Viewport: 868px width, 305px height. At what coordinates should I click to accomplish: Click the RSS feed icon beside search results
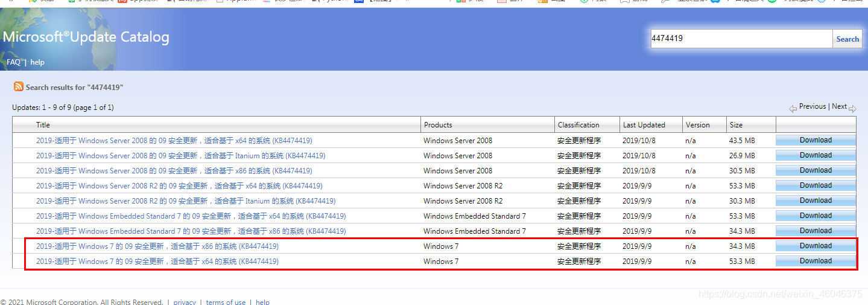coord(19,87)
